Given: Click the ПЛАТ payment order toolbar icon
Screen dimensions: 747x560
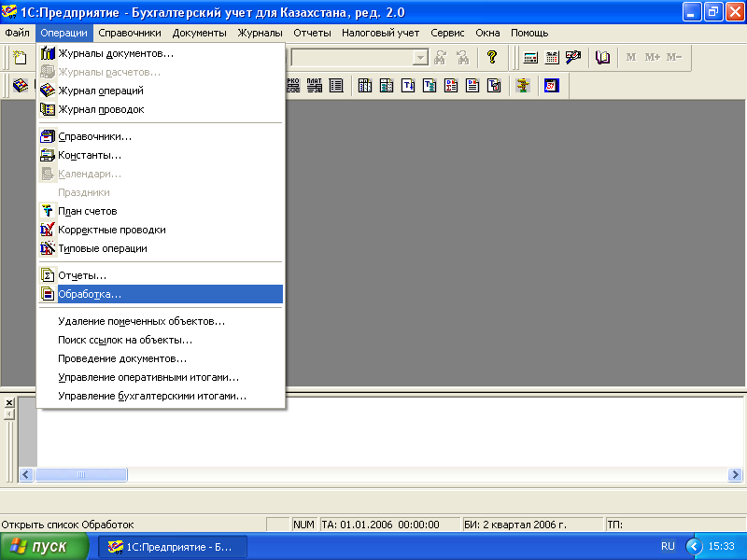Looking at the screenshot, I should (x=315, y=86).
